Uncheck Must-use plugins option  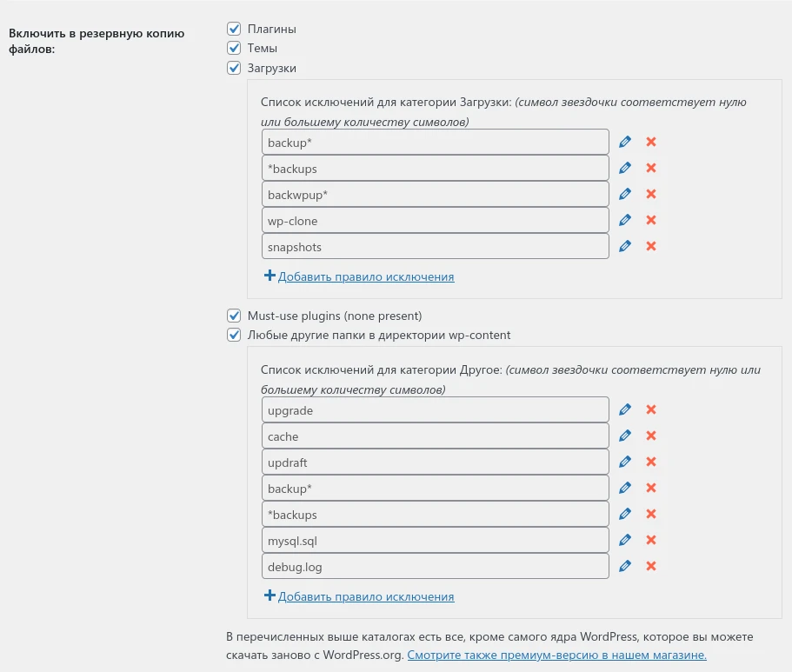234,316
